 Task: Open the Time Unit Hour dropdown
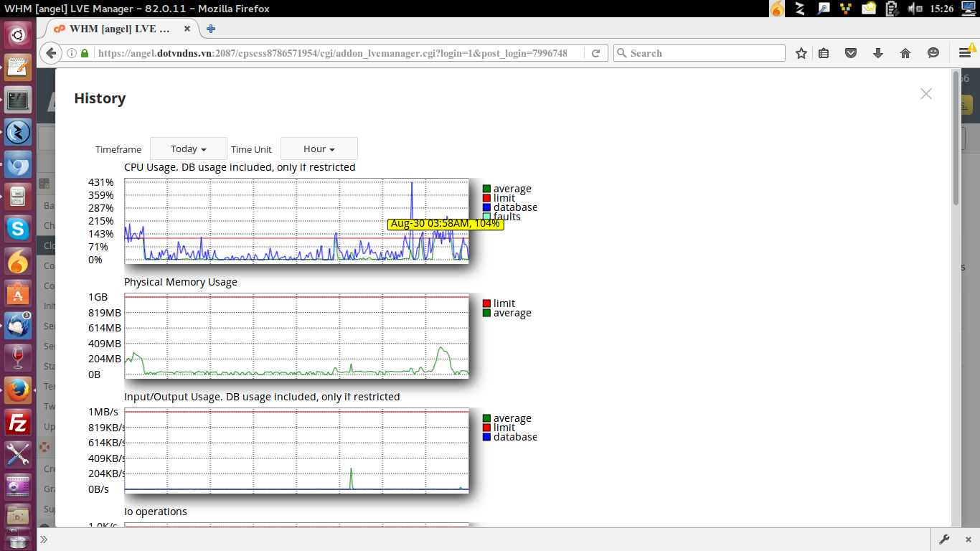pyautogui.click(x=319, y=149)
